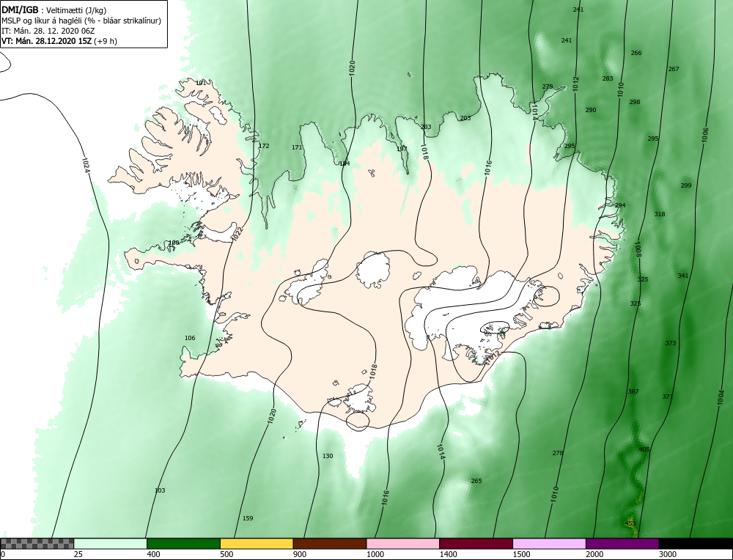The height and width of the screenshot is (560, 733).
Task: Click the CAPE value 267
Action: click(x=674, y=69)
